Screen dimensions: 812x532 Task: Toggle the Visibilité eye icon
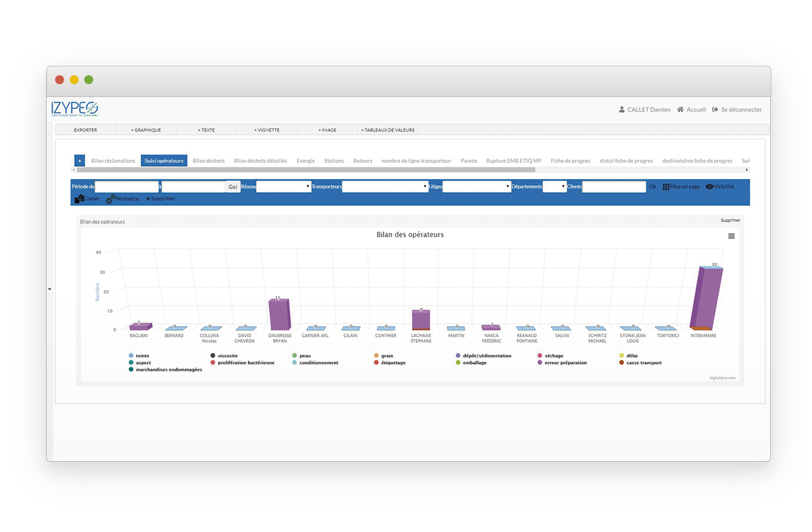tap(710, 187)
